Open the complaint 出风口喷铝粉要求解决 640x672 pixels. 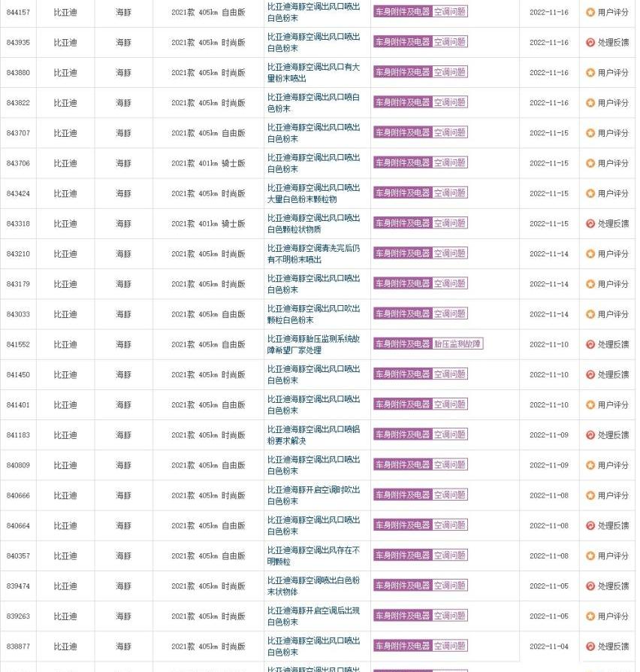click(x=313, y=435)
